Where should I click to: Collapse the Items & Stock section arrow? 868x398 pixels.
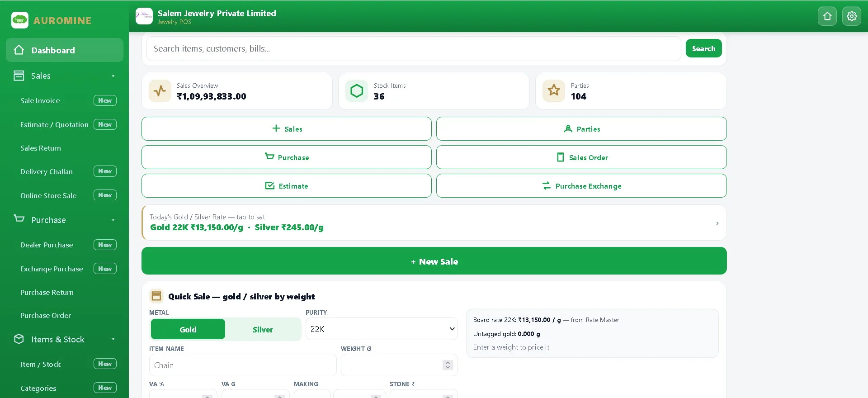click(113, 339)
